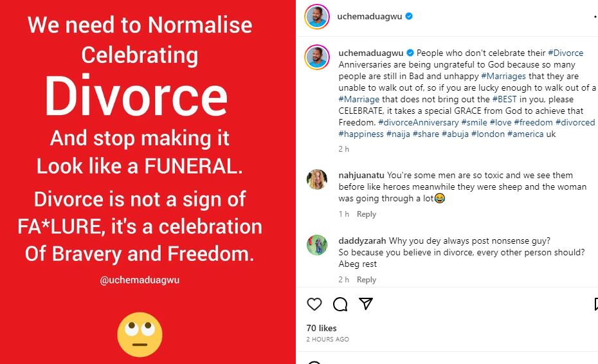This screenshot has height=364, width=598.
Task: Open uchemaduagwu username in post header
Action: pos(369,17)
